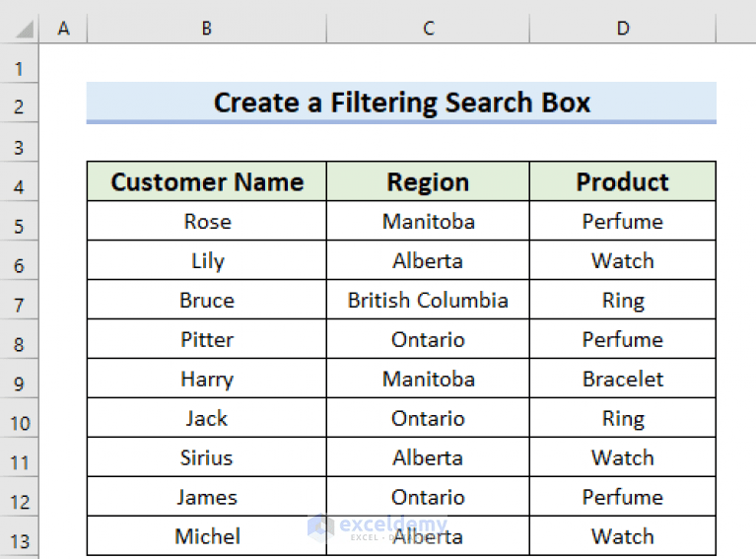Screen dimensions: 756x559
Task: Click the cell containing 'James'
Action: 207,497
